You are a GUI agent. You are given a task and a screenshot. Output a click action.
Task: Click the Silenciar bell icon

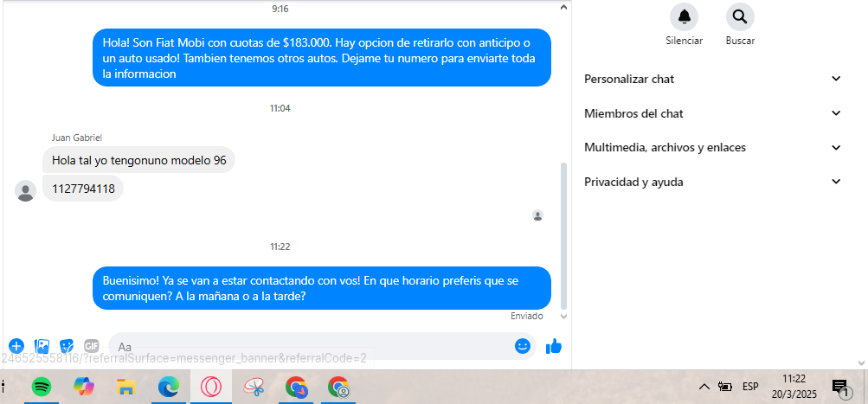(x=685, y=16)
